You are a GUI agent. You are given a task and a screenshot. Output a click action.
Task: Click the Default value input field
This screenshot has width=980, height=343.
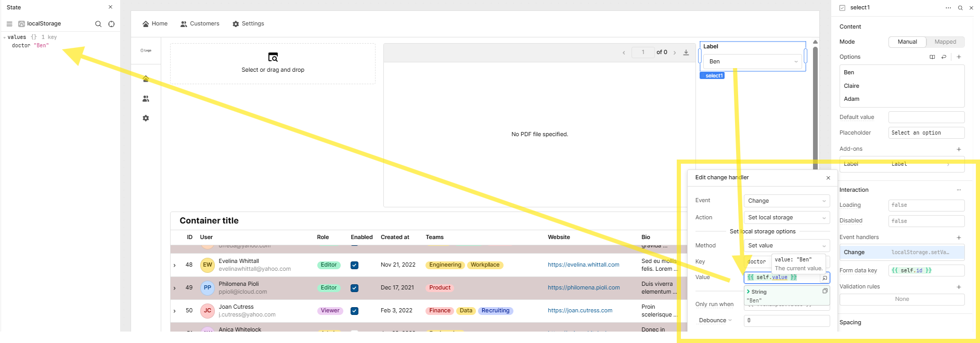(x=926, y=117)
